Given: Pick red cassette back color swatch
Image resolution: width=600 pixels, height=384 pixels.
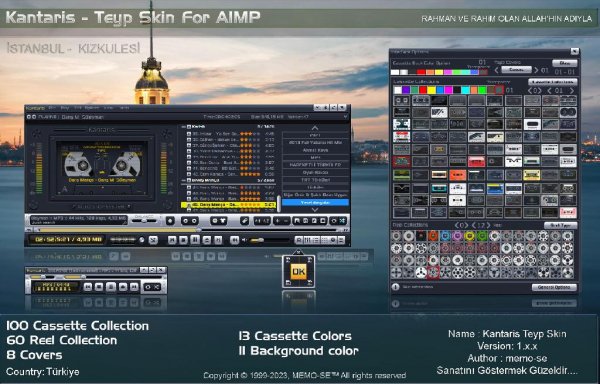Looking at the screenshot, I should pos(421,72).
